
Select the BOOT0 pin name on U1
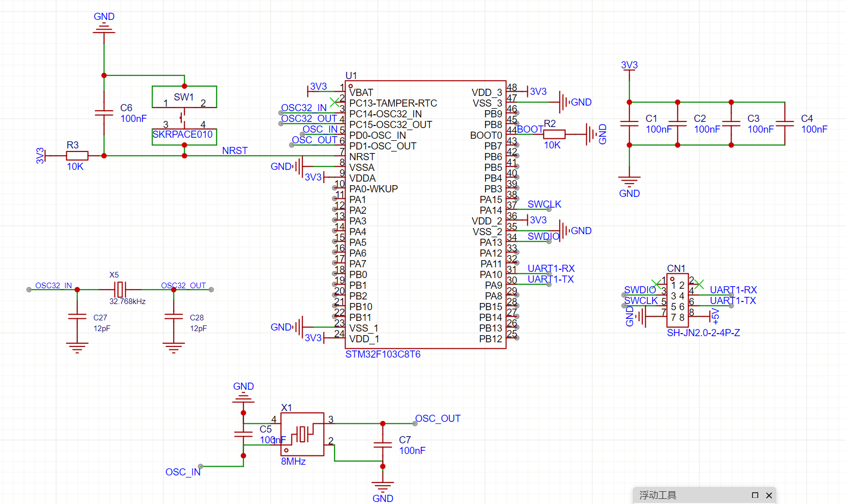(x=486, y=135)
